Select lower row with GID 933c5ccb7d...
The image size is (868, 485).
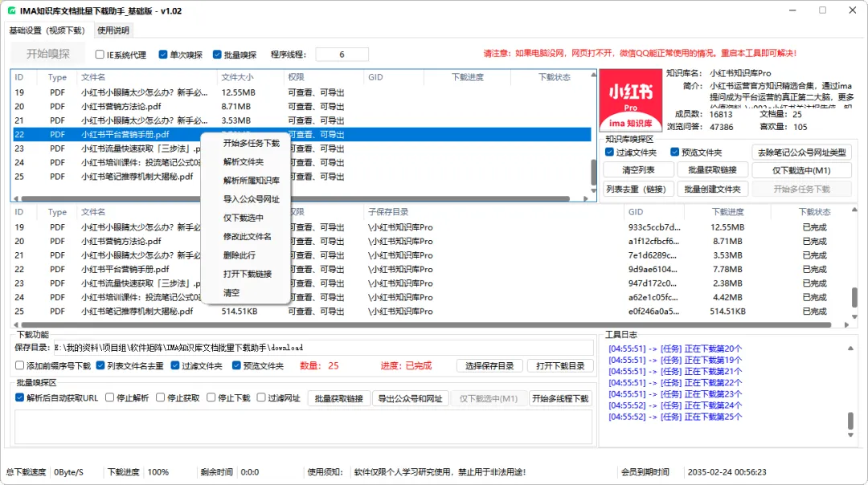pyautogui.click(x=432, y=227)
